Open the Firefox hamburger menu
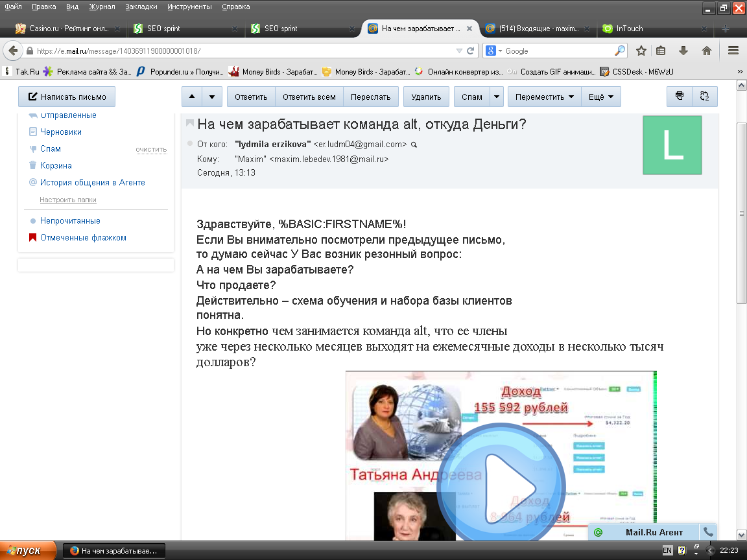 point(733,51)
